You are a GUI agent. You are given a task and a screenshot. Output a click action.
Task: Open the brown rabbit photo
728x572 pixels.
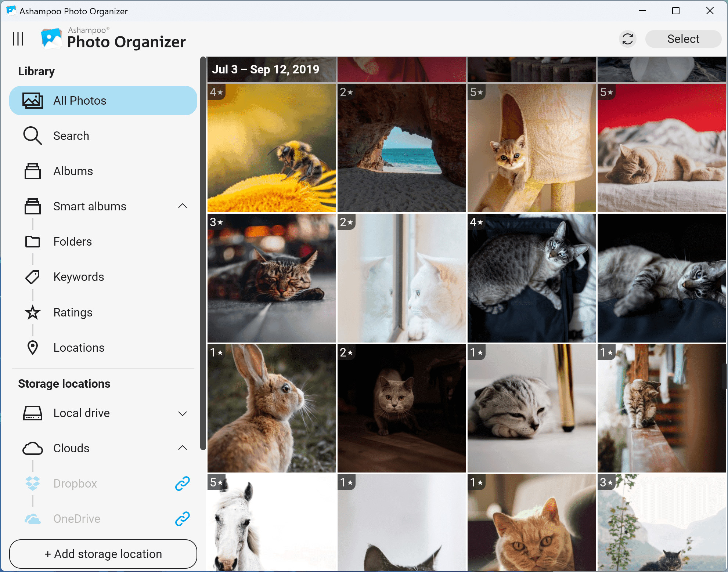tap(272, 408)
